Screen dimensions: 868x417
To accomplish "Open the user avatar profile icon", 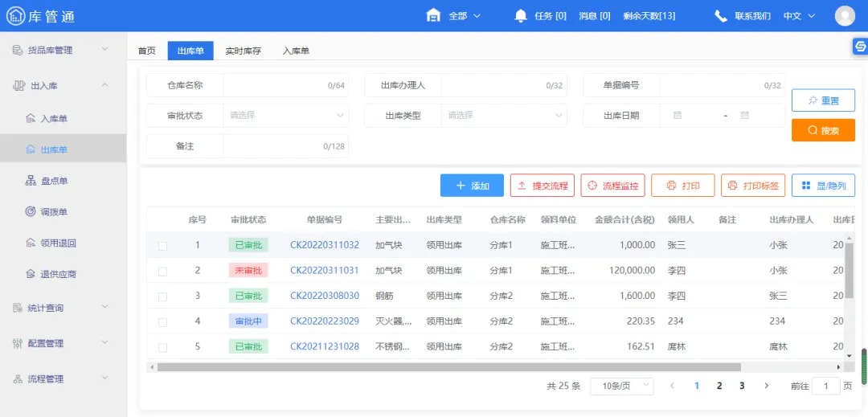I will [x=845, y=16].
